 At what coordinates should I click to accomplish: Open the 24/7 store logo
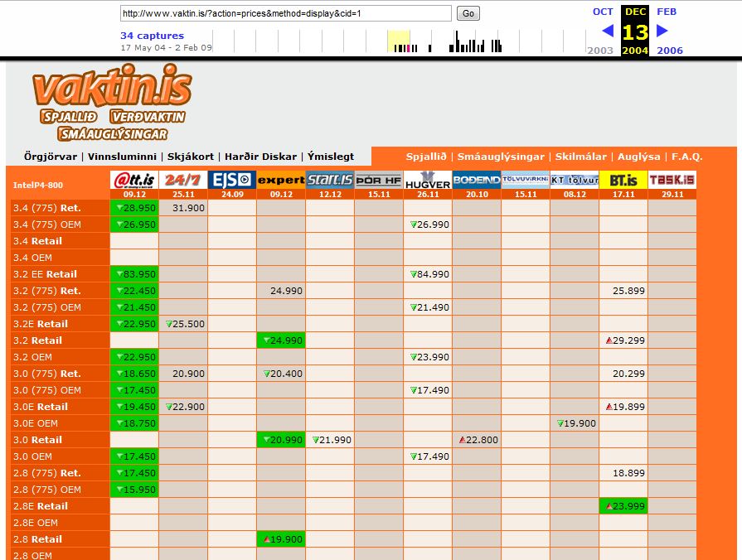point(183,180)
